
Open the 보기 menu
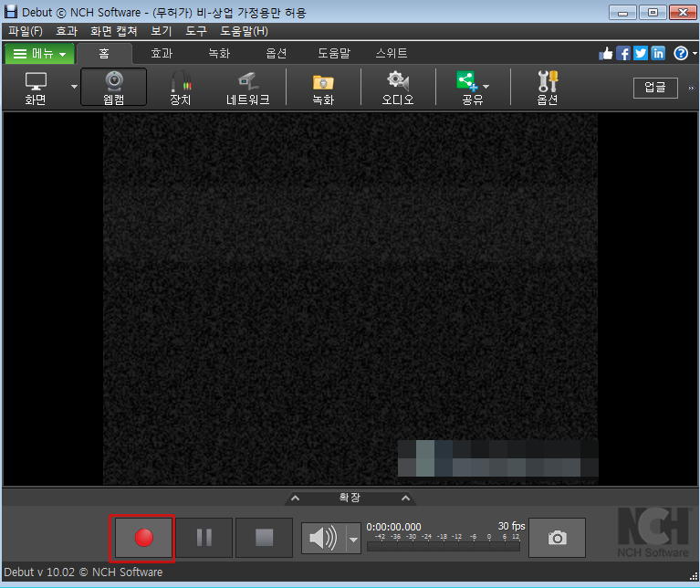[162, 31]
